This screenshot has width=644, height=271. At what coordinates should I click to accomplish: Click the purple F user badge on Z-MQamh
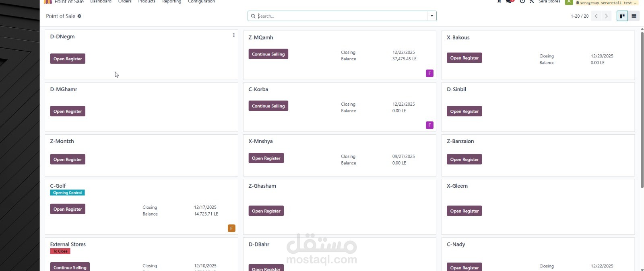click(x=429, y=73)
